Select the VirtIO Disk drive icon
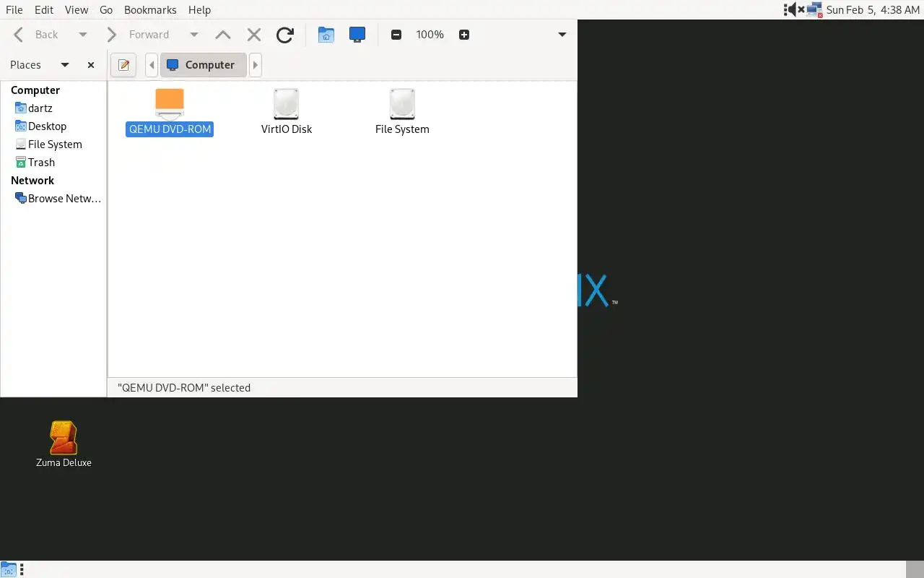924x578 pixels. pyautogui.click(x=286, y=104)
